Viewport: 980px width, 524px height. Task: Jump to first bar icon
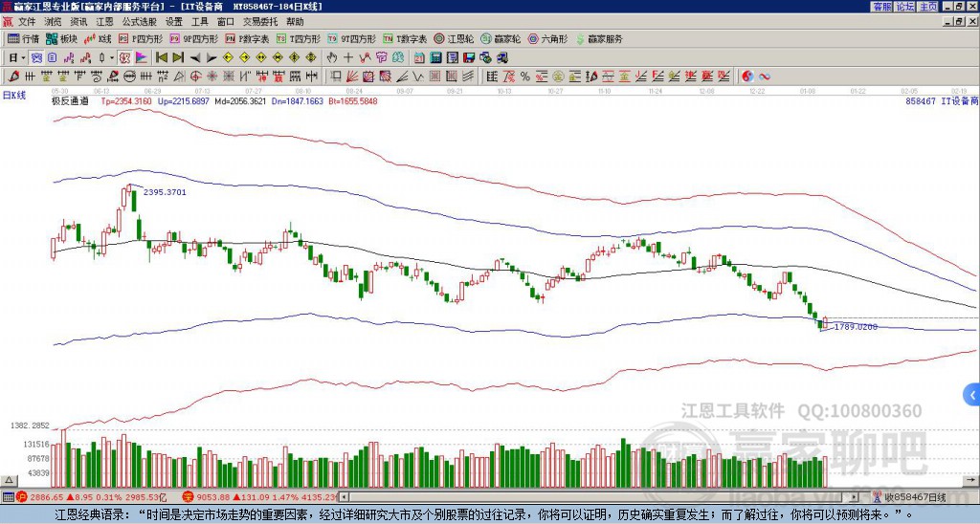point(161,58)
